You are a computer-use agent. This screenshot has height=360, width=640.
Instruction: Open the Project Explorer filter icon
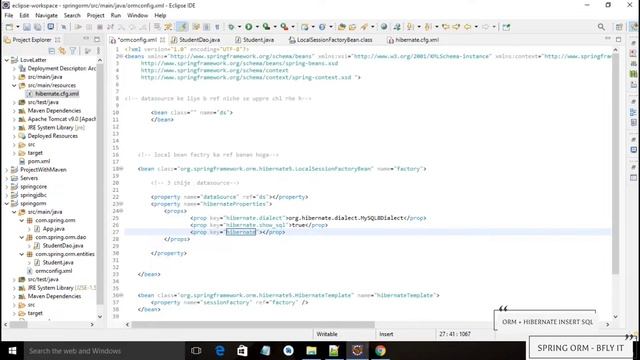73,51
